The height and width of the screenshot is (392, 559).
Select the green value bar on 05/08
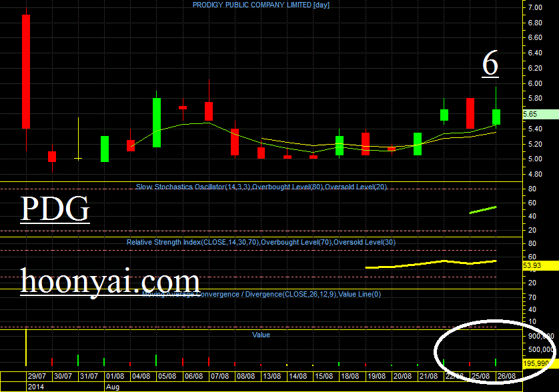[156, 360]
